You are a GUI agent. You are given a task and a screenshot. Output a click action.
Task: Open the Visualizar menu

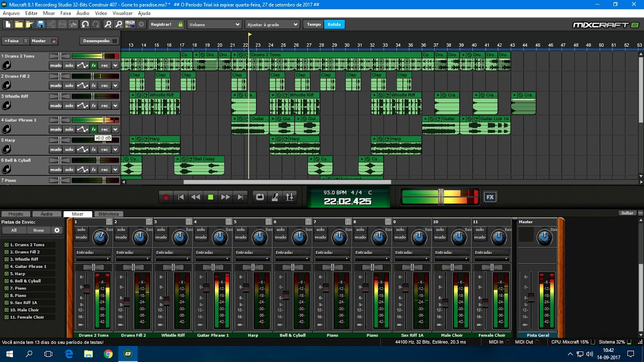point(123,14)
